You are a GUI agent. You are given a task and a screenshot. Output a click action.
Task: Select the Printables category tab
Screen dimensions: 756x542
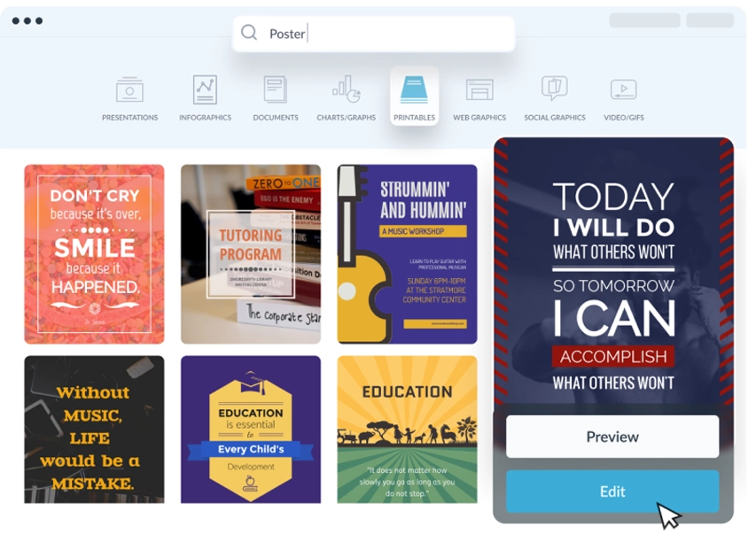(414, 96)
